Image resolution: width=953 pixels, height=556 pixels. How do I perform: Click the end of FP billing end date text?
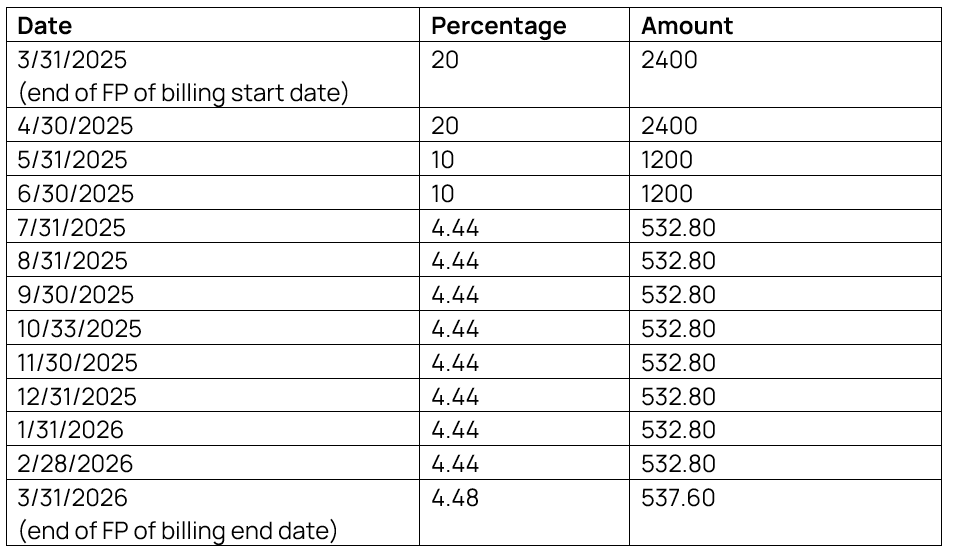[177, 530]
